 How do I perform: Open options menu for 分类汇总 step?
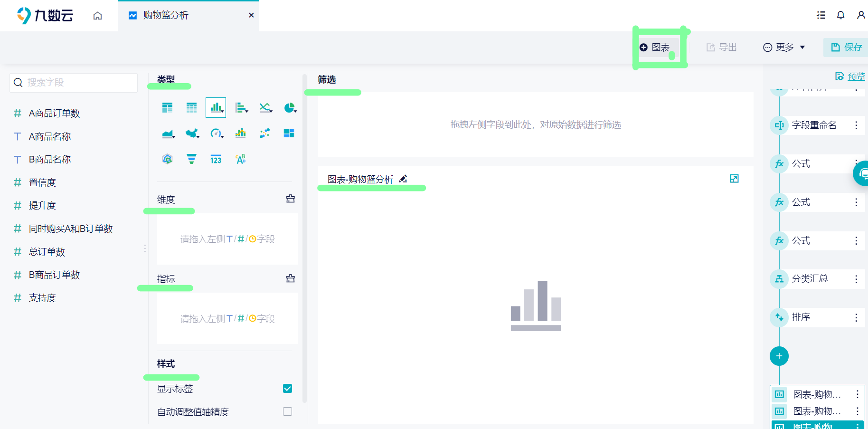pos(856,279)
